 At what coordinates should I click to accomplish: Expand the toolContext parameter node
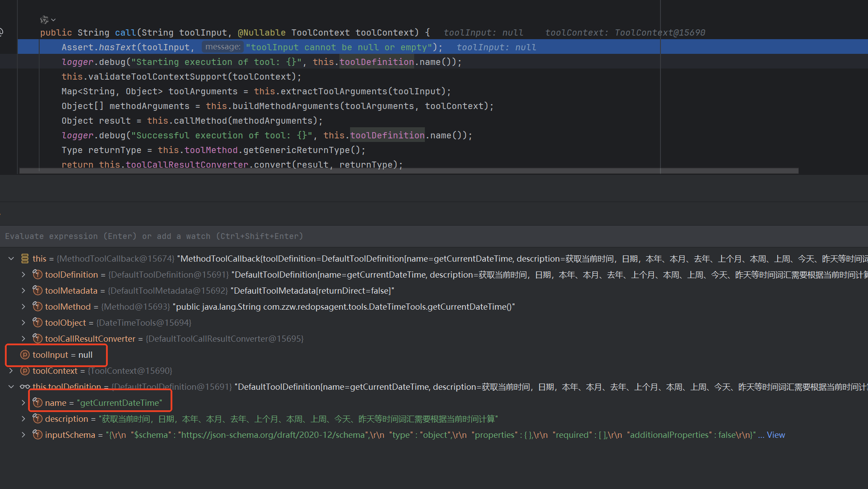11,371
